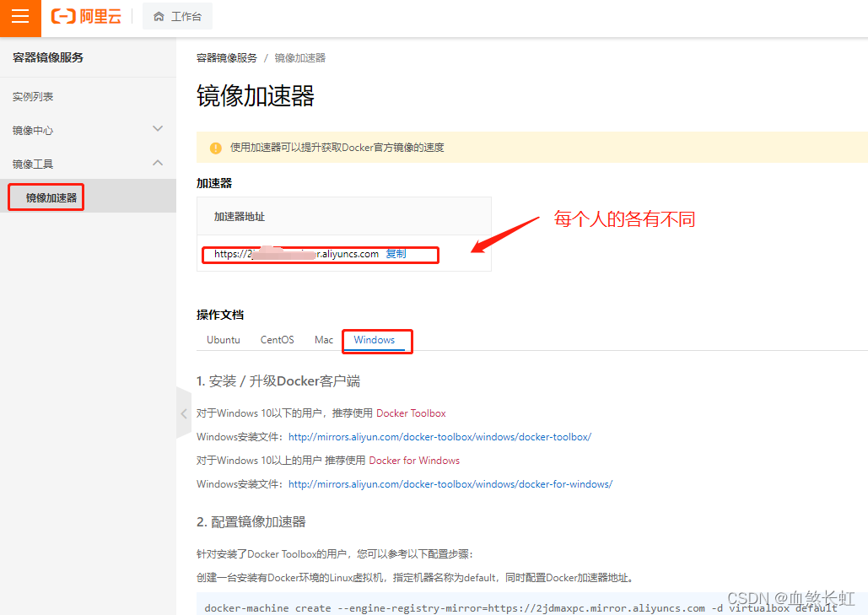This screenshot has width=868, height=615.
Task: Open the 工作台 home button
Action: pyautogui.click(x=177, y=17)
